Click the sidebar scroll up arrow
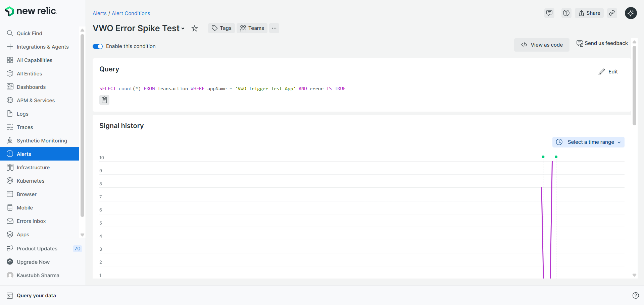This screenshot has width=644, height=305. (82, 30)
